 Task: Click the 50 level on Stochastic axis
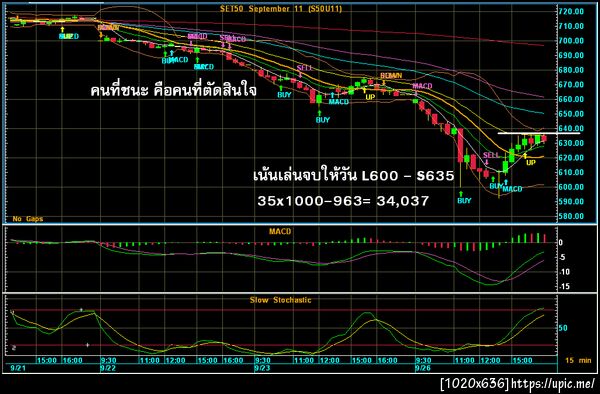pos(563,328)
